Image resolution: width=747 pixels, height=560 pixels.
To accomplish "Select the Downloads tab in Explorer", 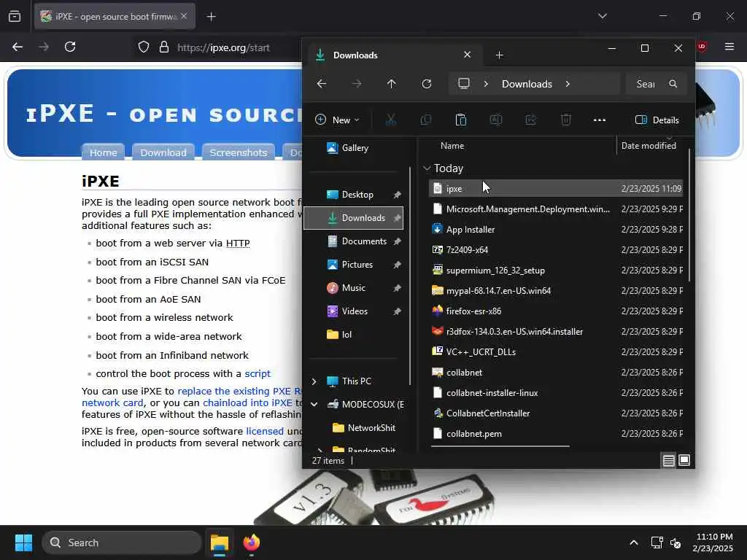I will pos(394,55).
